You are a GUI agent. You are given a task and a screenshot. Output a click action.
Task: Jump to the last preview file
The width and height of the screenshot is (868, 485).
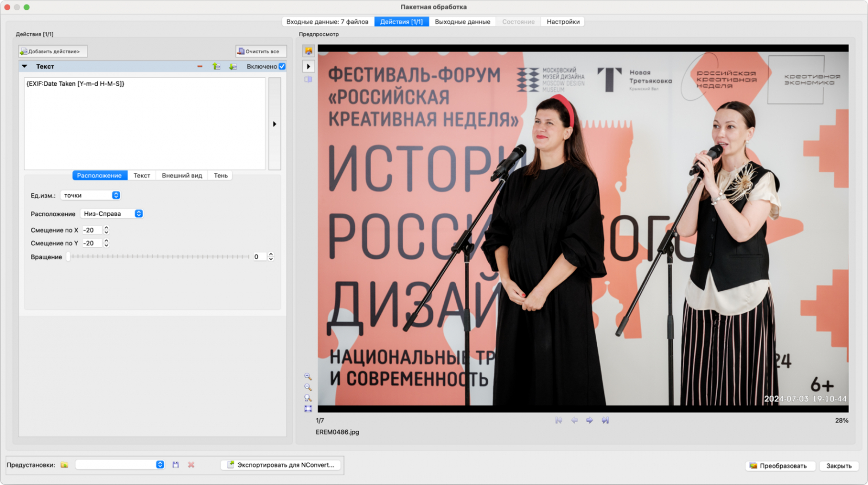click(x=605, y=420)
